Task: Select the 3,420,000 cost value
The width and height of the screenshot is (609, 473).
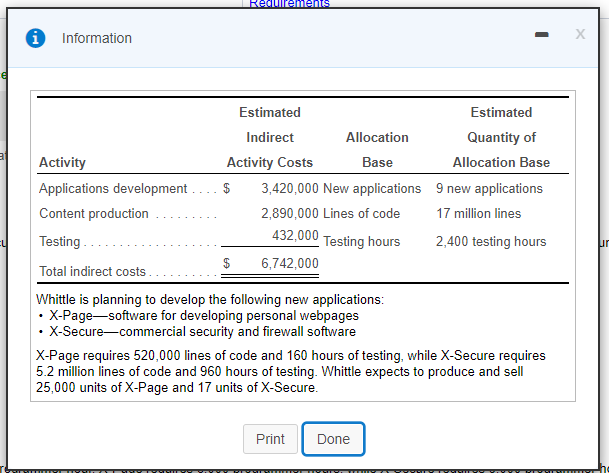Action: click(x=290, y=188)
